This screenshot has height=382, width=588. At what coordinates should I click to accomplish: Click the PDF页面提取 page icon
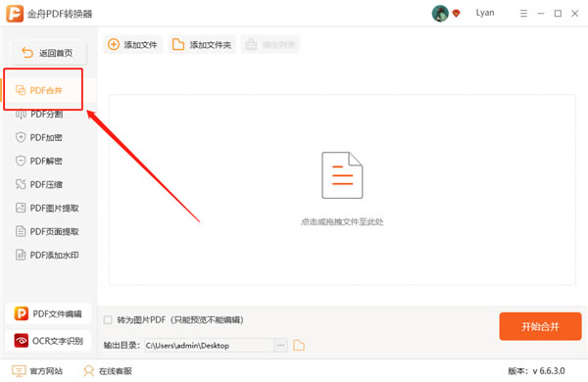[x=21, y=231]
